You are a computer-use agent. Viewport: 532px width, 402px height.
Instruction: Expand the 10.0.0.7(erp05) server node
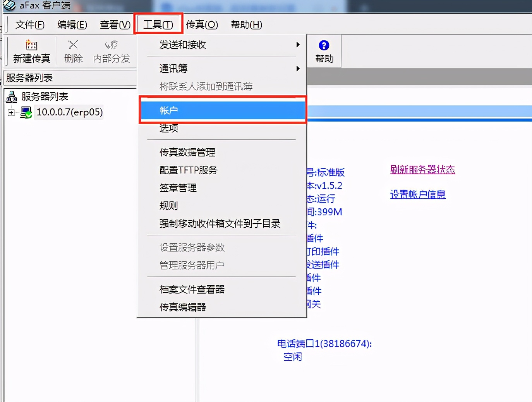[11, 113]
